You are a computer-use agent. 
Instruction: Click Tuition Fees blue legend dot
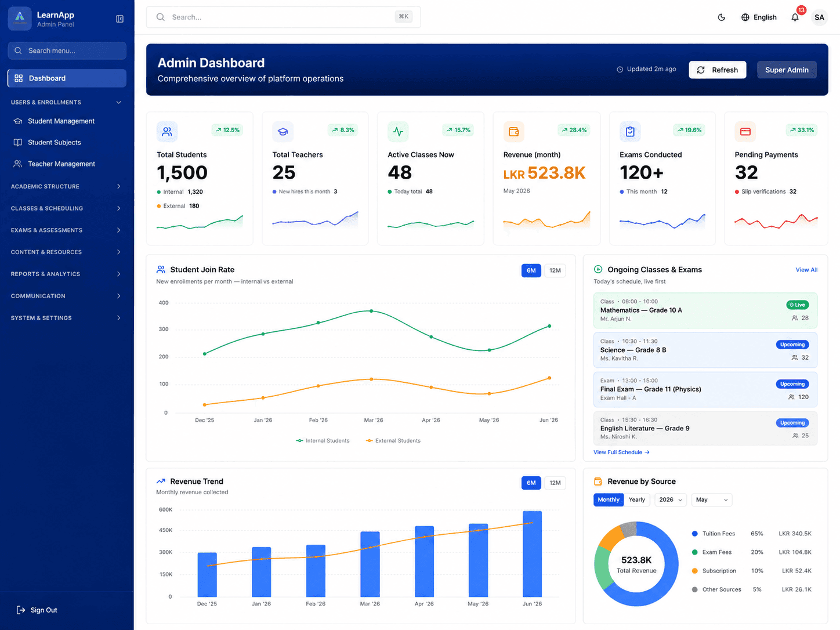pyautogui.click(x=695, y=534)
